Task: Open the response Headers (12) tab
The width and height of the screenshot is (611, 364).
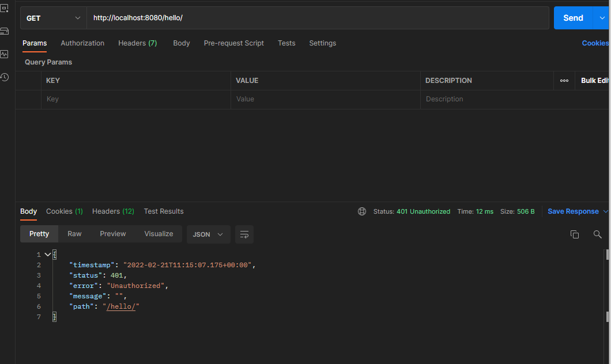Action: pyautogui.click(x=113, y=211)
